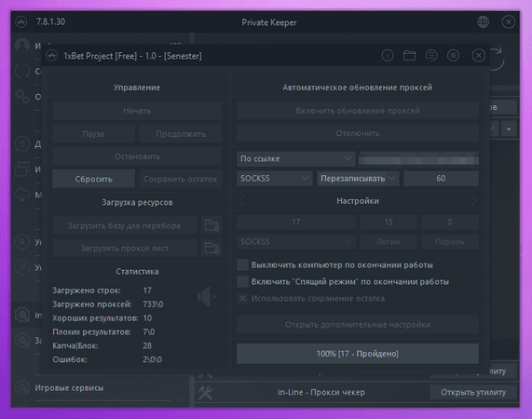Click the Сбросить button
The image size is (532, 419).
coord(93,179)
